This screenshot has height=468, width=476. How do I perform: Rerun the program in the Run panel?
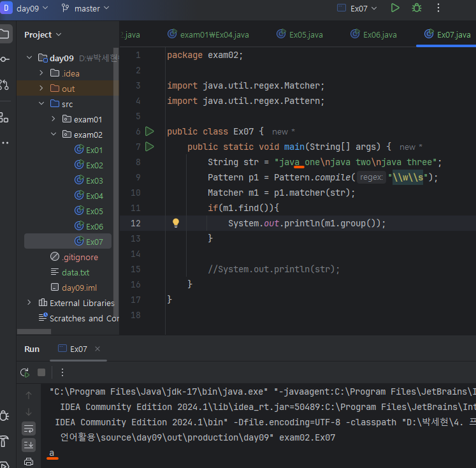[x=25, y=372]
